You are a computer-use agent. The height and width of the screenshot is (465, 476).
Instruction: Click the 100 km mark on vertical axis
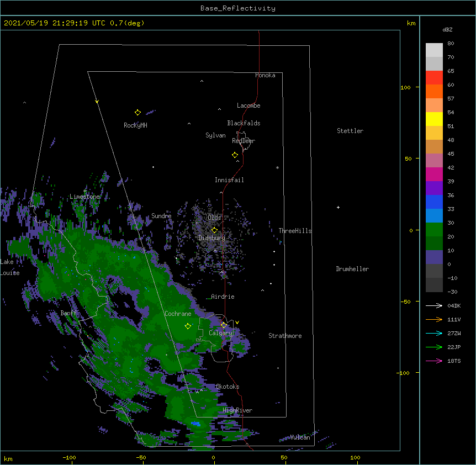(405, 87)
